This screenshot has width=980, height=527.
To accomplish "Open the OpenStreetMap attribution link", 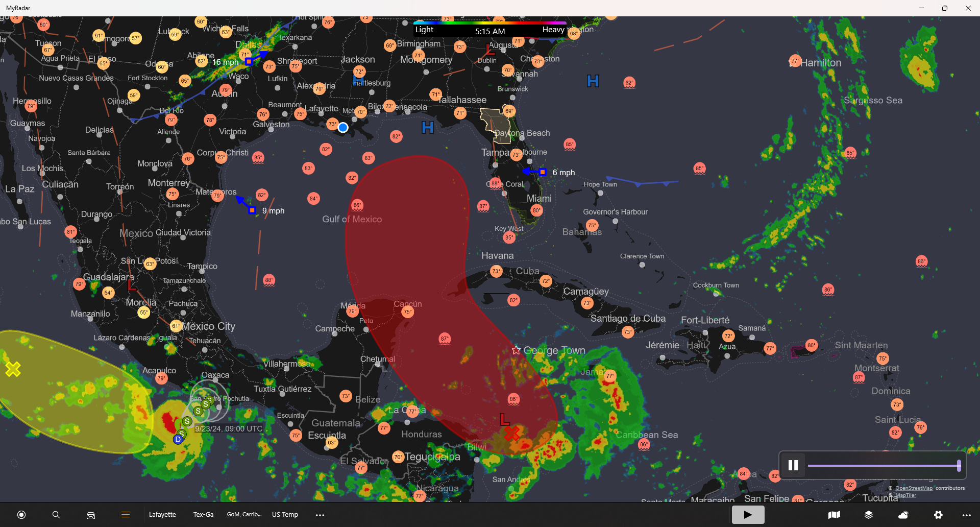I will pyautogui.click(x=914, y=488).
